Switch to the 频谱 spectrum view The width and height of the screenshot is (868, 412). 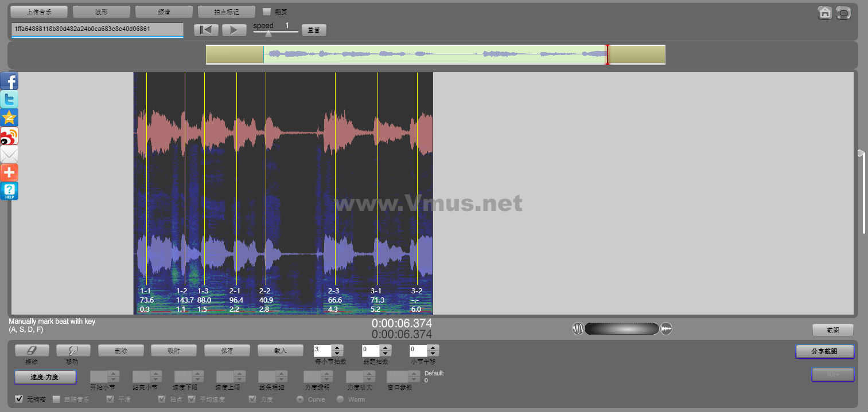164,11
